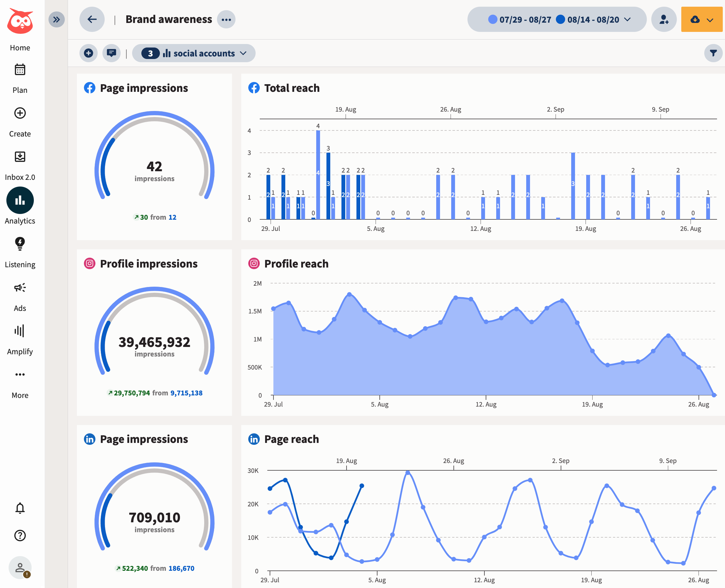Image resolution: width=725 pixels, height=588 pixels.
Task: Open the comment annotation icon
Action: 111,53
